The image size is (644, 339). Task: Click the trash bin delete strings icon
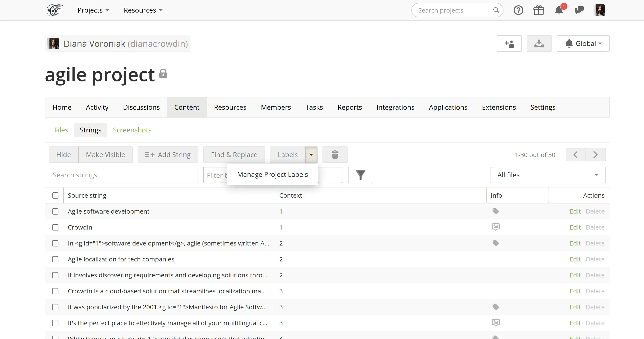pos(335,155)
